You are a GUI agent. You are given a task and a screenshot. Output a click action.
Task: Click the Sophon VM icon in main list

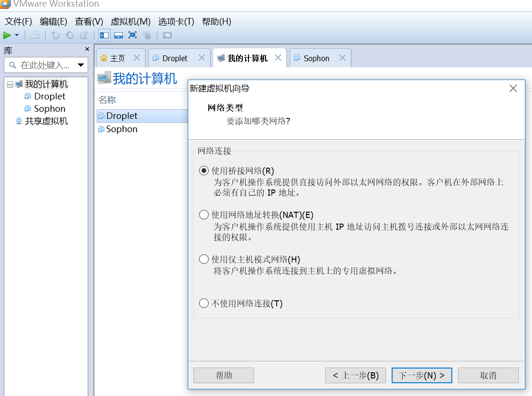click(x=101, y=129)
